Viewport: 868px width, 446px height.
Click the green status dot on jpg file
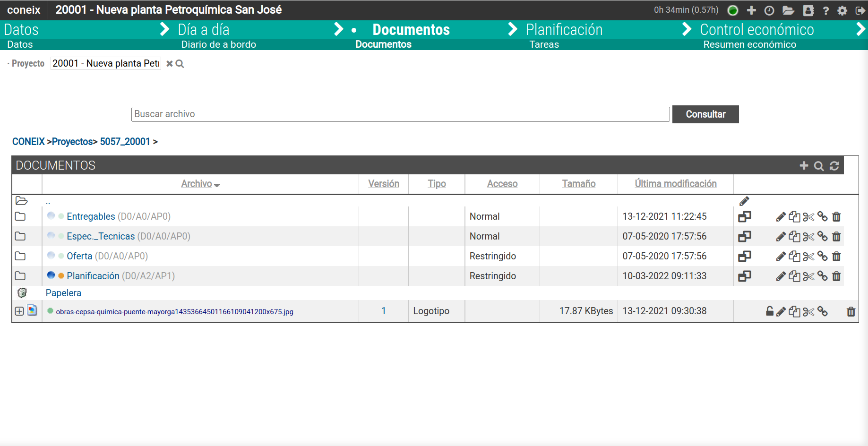pos(50,311)
